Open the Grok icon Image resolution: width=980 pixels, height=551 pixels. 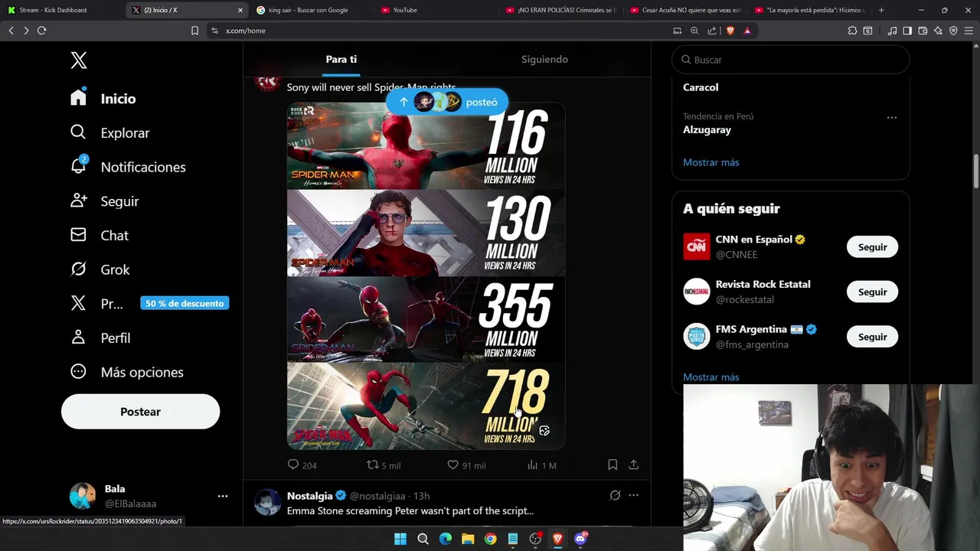click(78, 269)
